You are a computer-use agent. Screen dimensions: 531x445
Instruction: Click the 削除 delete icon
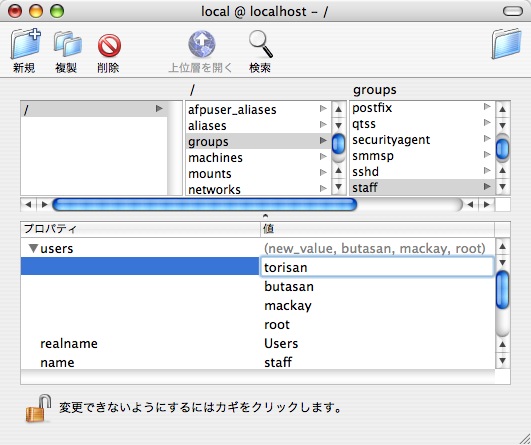[109, 45]
